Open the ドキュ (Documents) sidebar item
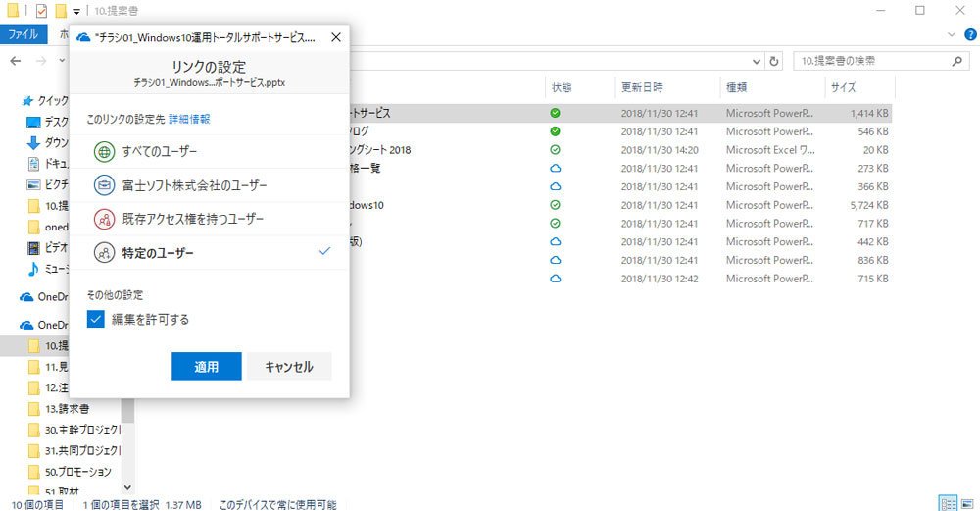 tap(47, 164)
